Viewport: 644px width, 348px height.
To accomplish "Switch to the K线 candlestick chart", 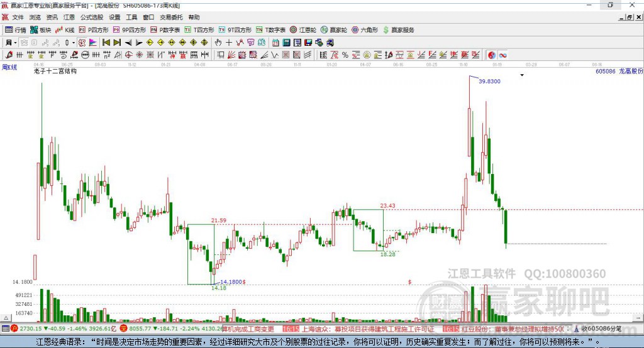I will coord(65,30).
